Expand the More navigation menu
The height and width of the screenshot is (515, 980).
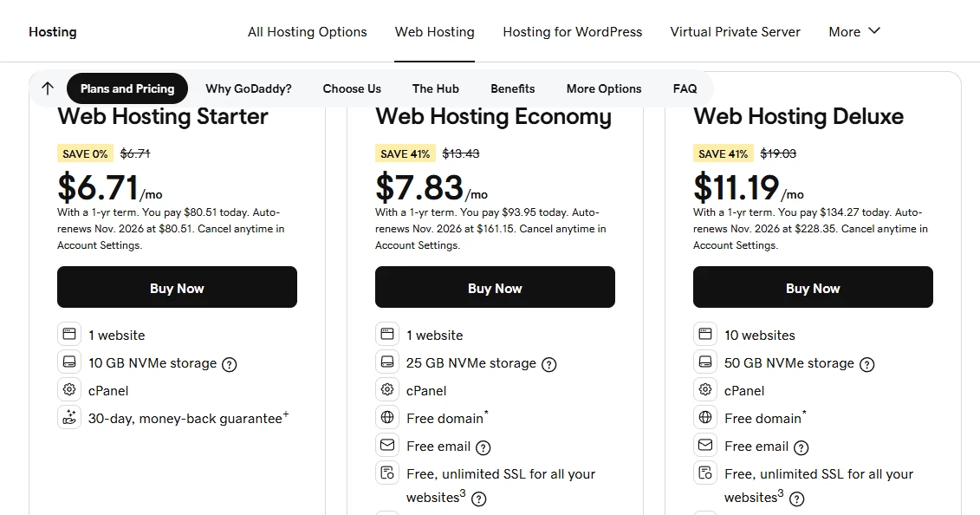point(853,31)
